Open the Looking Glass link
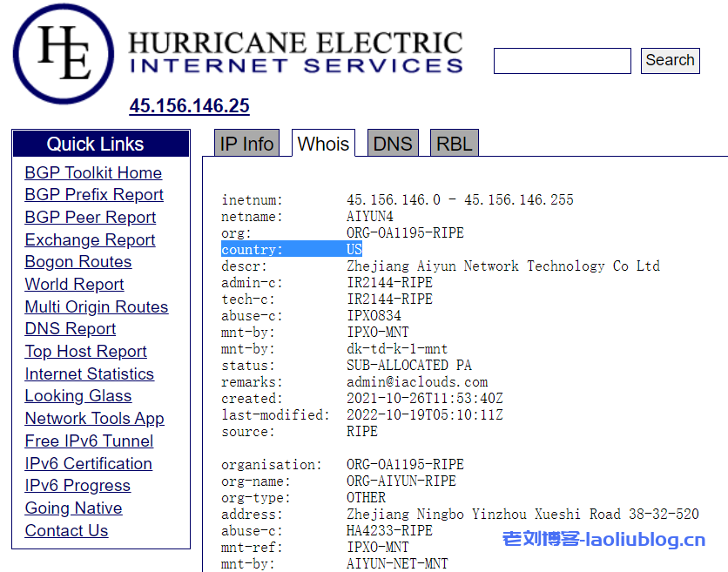 point(78,396)
